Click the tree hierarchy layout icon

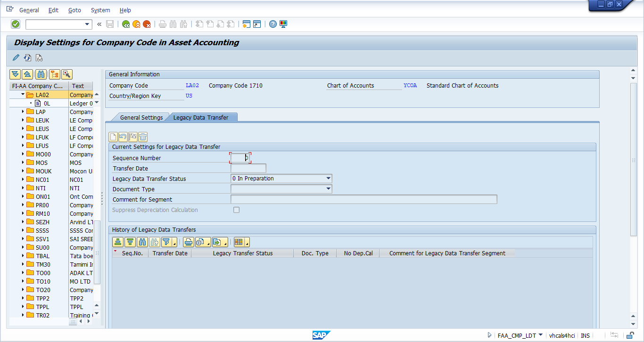point(54,74)
